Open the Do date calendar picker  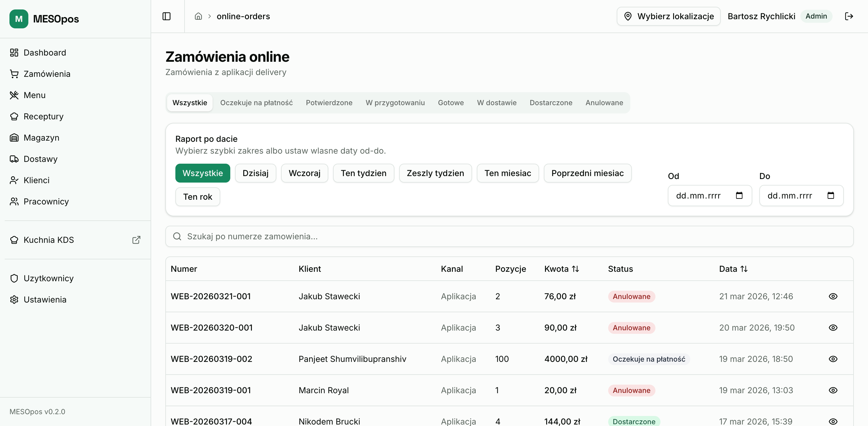(831, 195)
